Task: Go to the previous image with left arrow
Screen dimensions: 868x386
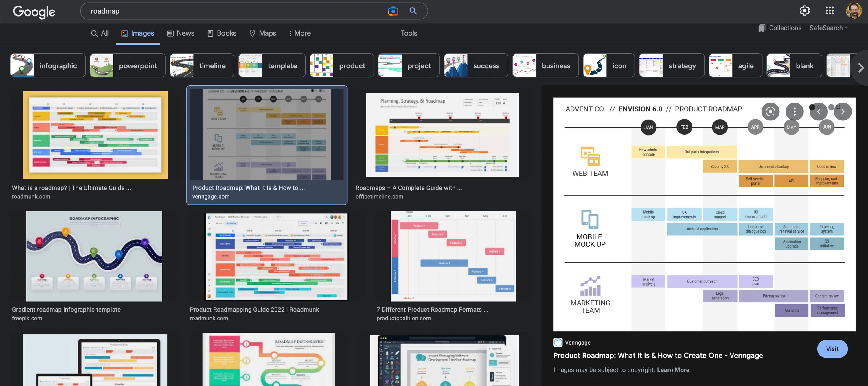Action: [x=819, y=111]
